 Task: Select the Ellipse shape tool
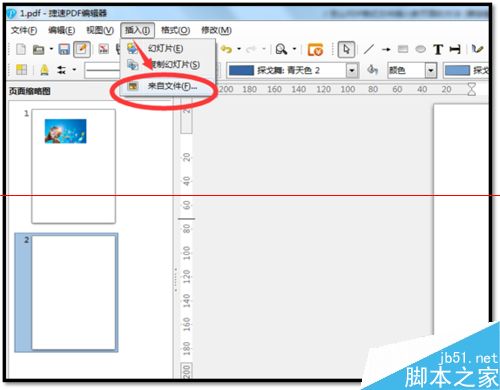421,49
